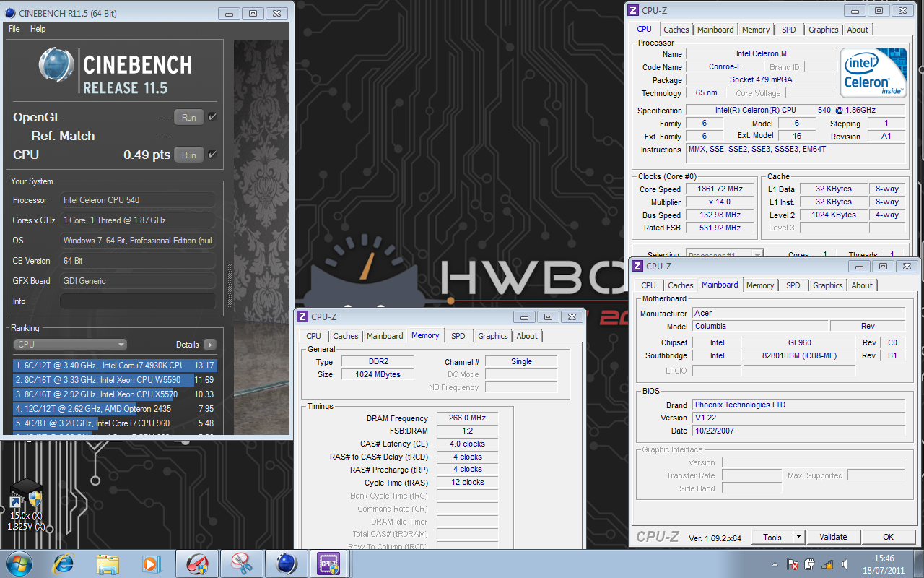Click the BIOS brand Phoenix Technologies LTD

tap(798, 405)
